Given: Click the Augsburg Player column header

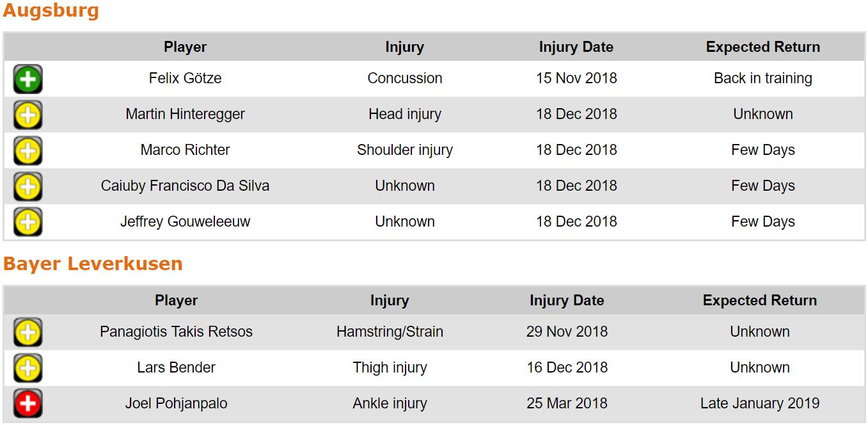Looking at the screenshot, I should [x=185, y=47].
